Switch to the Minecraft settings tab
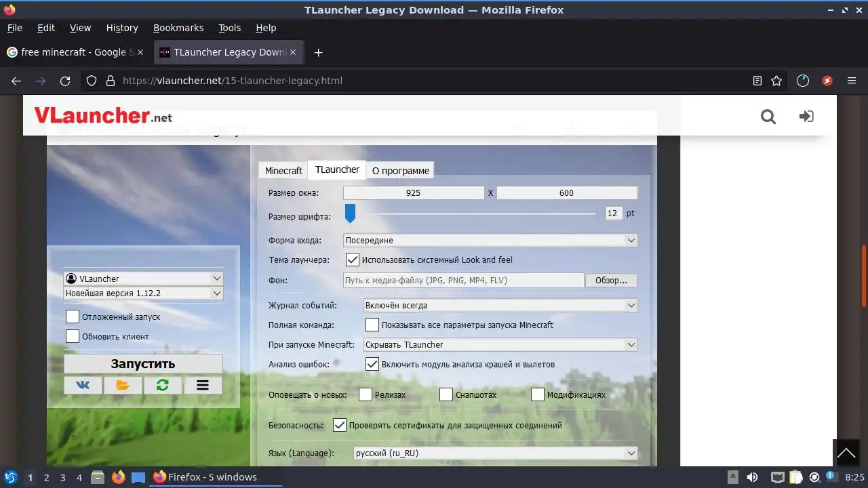Screen dimensions: 868x488 click(x=283, y=171)
